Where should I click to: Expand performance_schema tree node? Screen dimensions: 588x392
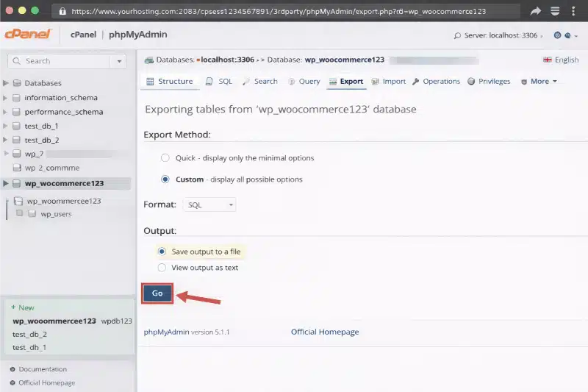5,112
